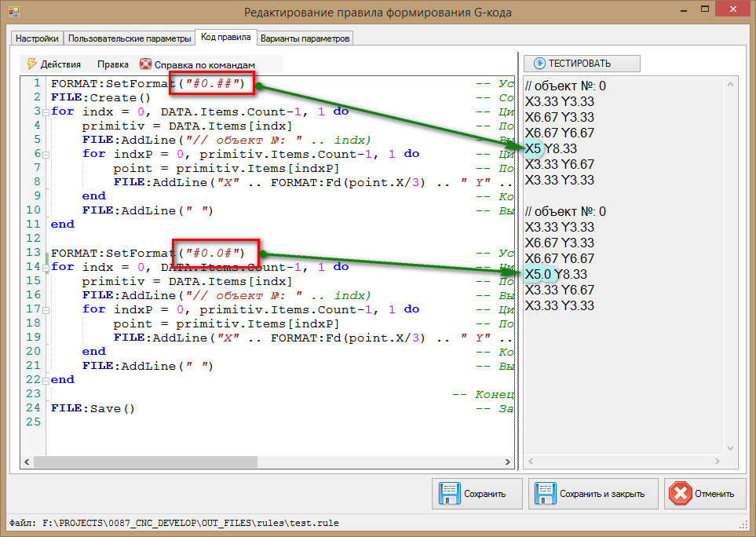Click Сохранить и закрыть button
This screenshot has height=537, width=756.
(x=593, y=494)
